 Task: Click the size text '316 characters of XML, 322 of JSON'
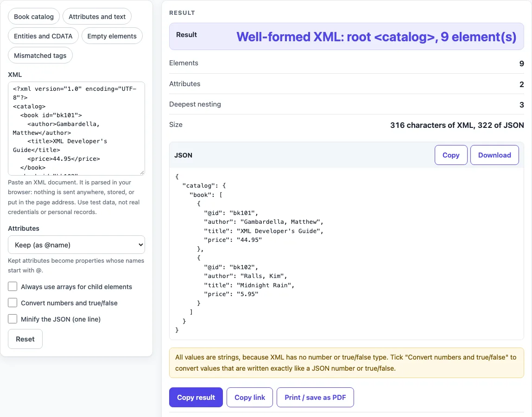click(457, 125)
